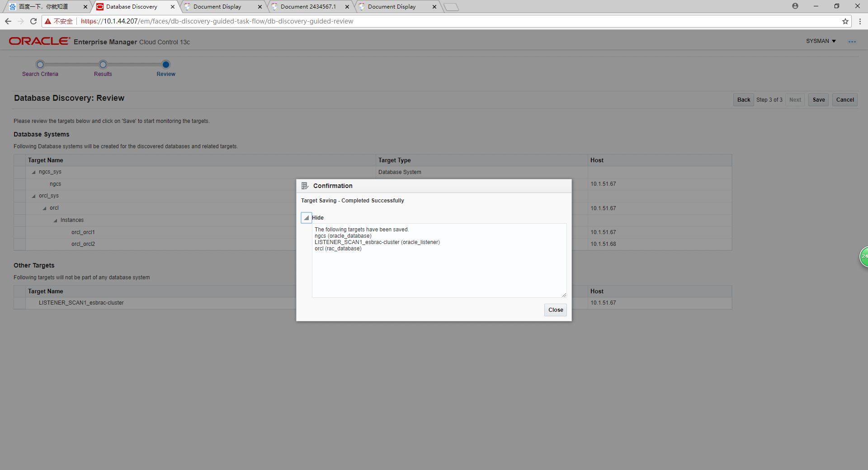Collapse the orcl_sys tree node

click(33, 196)
